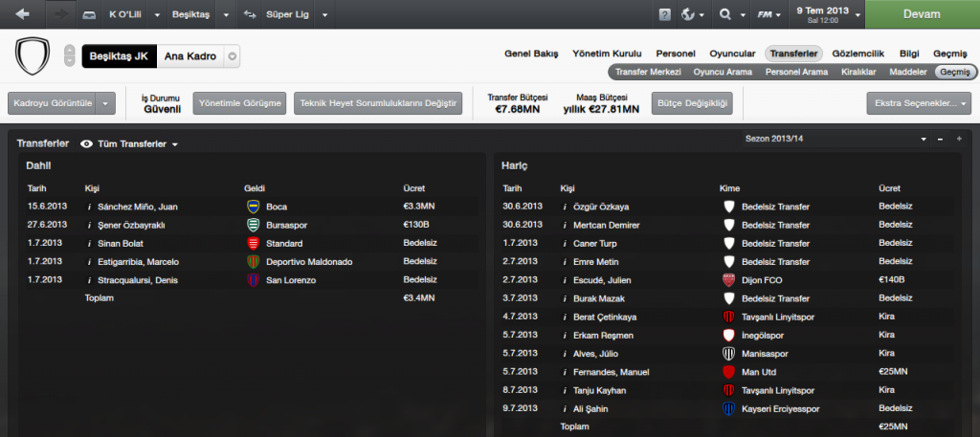
Task: Open the Transfer Merkezi subtab
Action: tap(648, 72)
